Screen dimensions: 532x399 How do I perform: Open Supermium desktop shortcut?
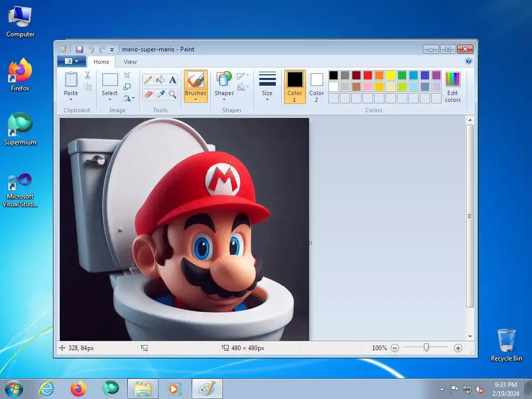(x=20, y=129)
